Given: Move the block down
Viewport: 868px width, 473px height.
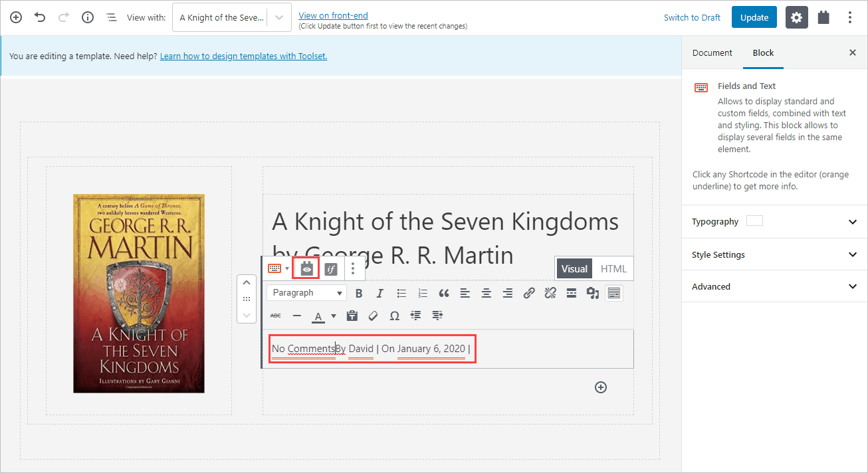Looking at the screenshot, I should [247, 316].
